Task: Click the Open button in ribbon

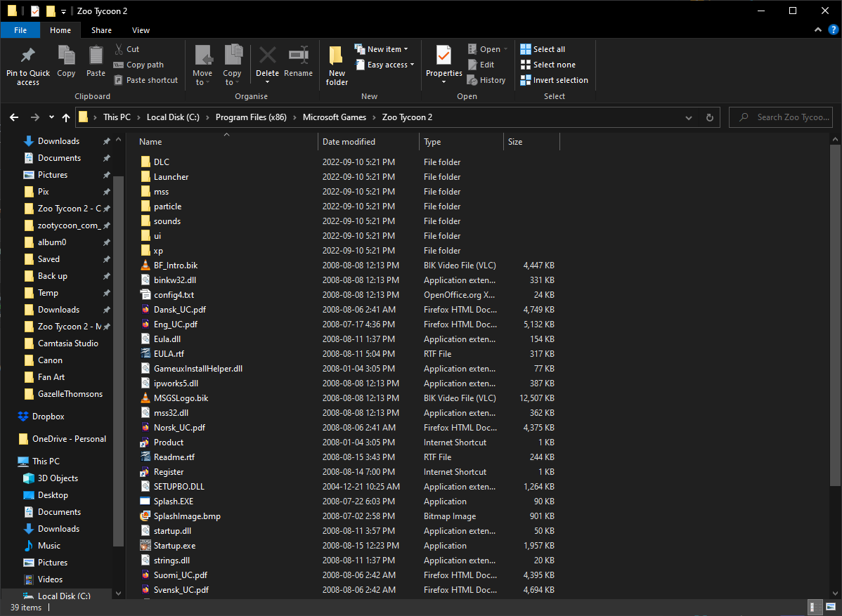Action: click(x=487, y=49)
